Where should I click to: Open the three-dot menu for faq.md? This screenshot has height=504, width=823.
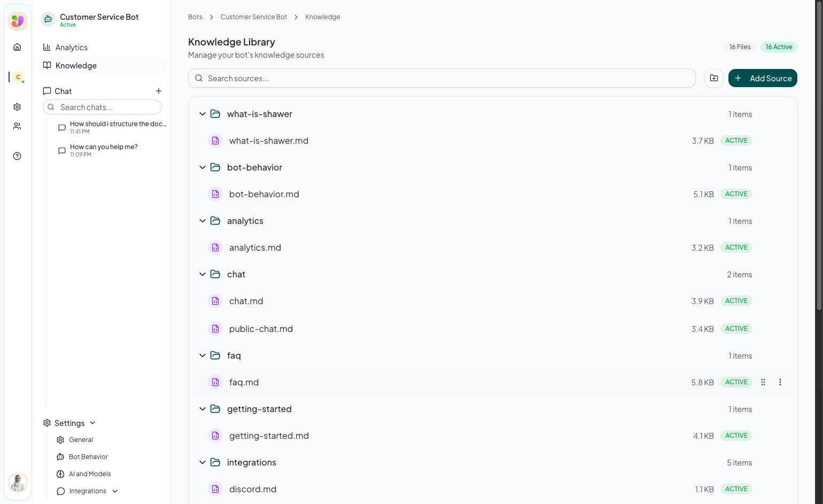pos(780,382)
